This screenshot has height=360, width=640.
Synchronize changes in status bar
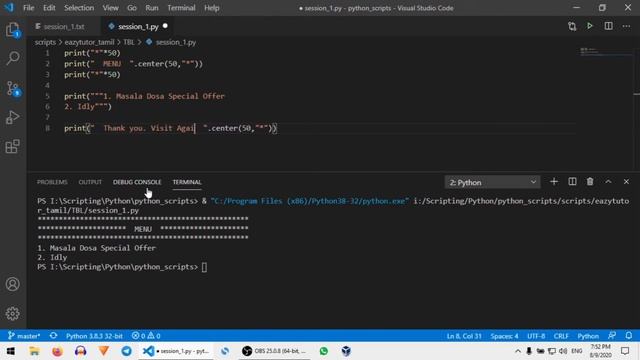click(x=53, y=336)
